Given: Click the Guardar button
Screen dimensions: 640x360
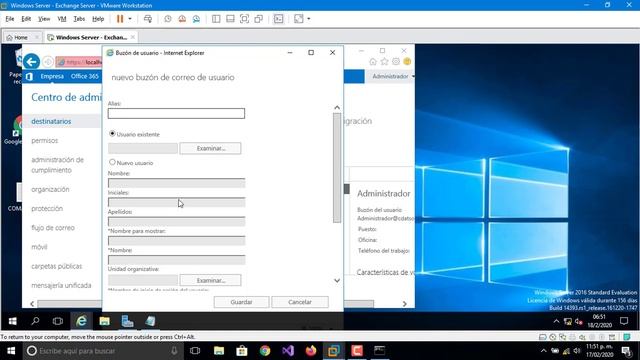Looking at the screenshot, I should (241, 302).
